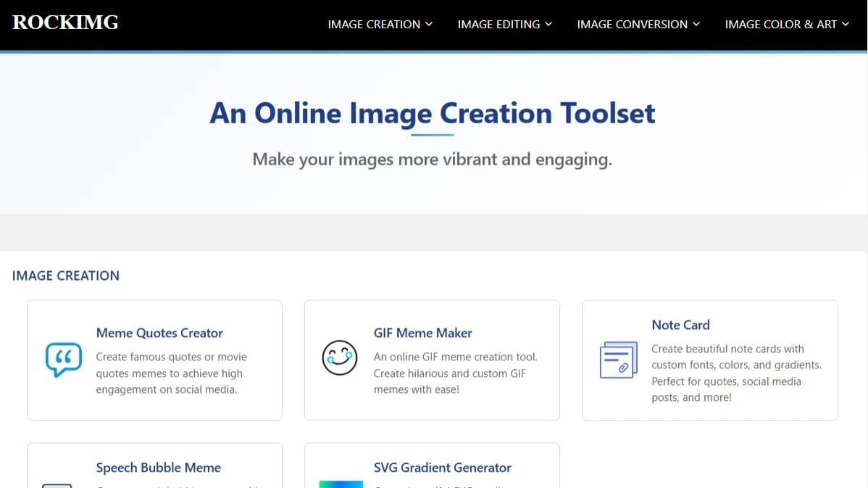This screenshot has height=488, width=868.
Task: Click the note card pen icon on Note Card
Action: (x=617, y=359)
